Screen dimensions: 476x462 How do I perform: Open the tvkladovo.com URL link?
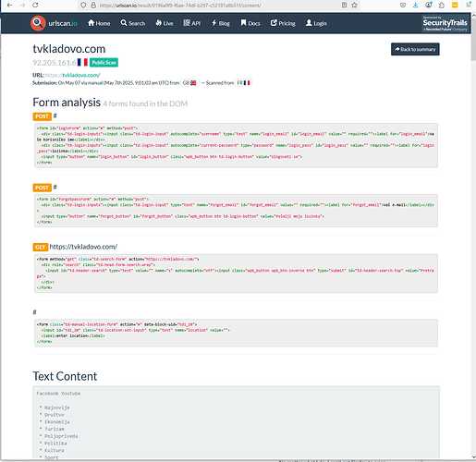point(81,75)
